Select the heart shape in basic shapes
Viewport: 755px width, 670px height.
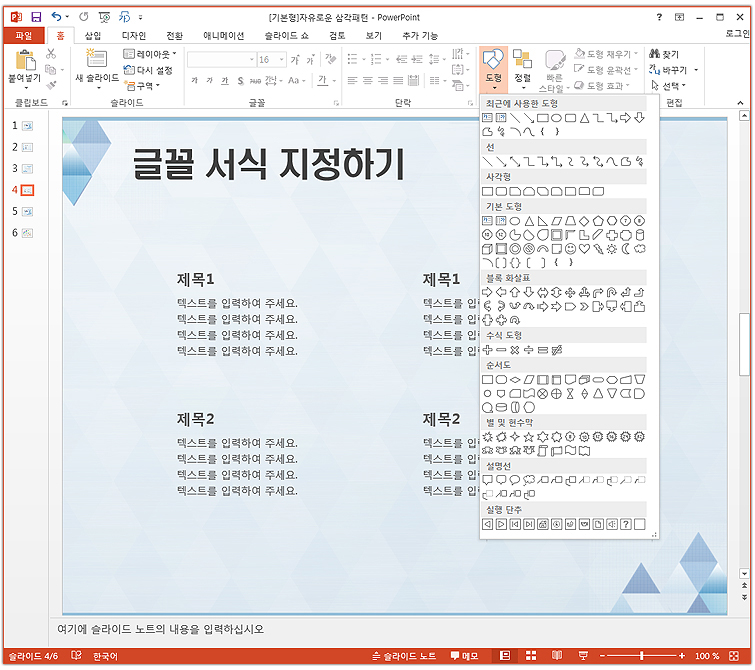pyautogui.click(x=584, y=249)
